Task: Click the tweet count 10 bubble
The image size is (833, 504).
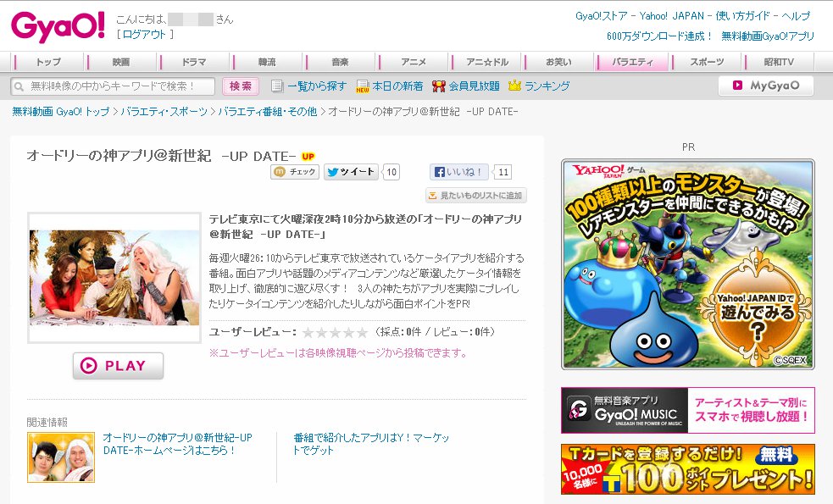Action: 391,172
